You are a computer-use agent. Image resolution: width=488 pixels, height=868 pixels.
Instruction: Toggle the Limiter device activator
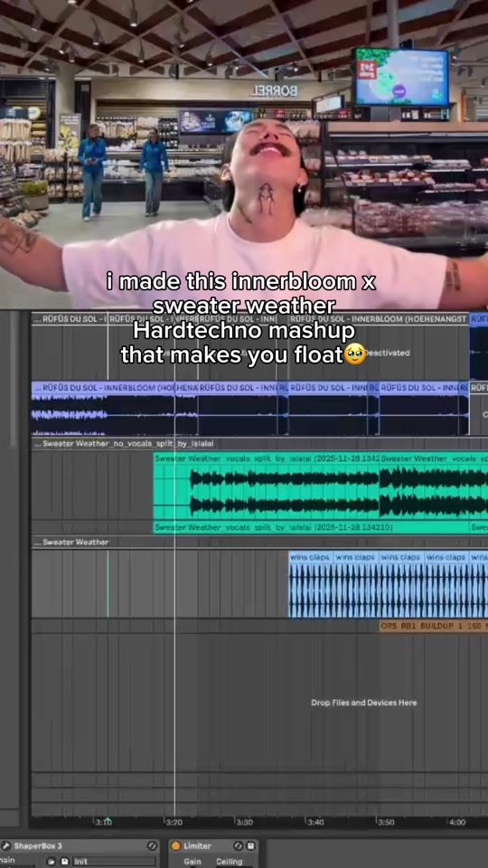pyautogui.click(x=175, y=846)
